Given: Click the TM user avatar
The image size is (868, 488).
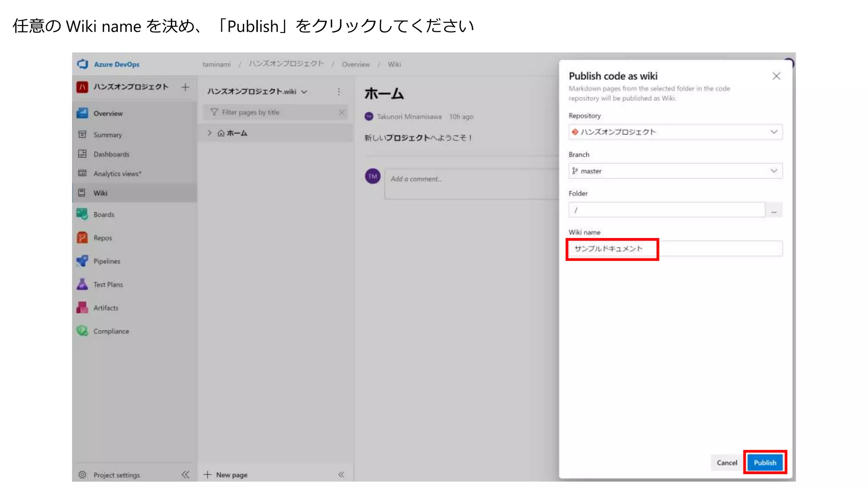Looking at the screenshot, I should click(373, 176).
